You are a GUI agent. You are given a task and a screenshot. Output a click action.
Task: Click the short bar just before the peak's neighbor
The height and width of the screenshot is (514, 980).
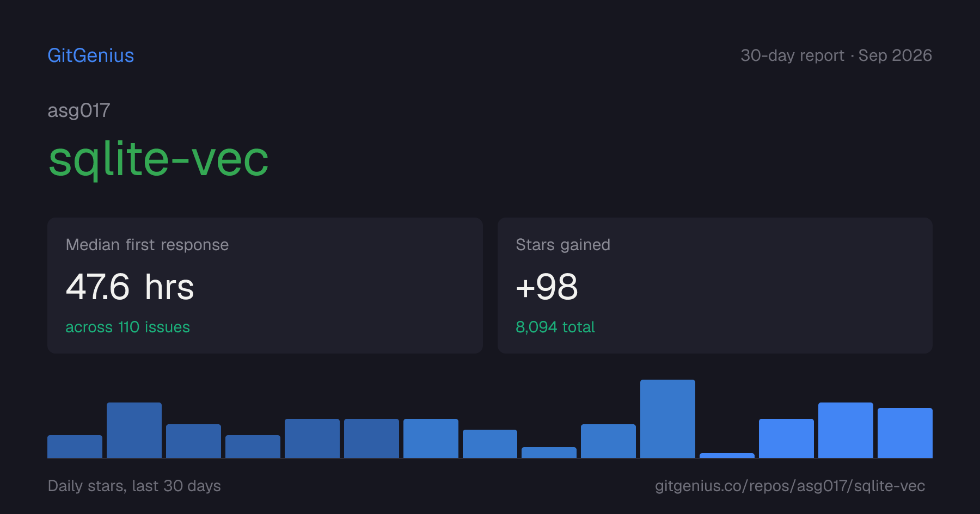pos(549,453)
